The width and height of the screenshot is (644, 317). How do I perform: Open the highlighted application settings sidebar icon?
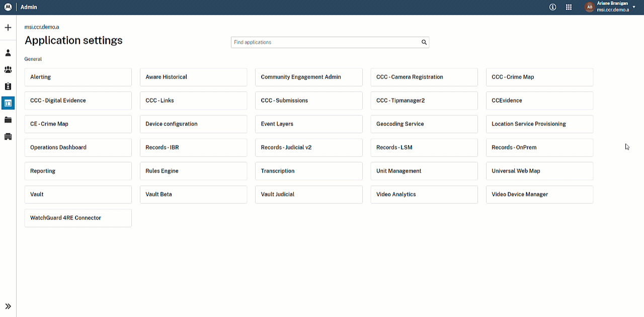click(8, 103)
